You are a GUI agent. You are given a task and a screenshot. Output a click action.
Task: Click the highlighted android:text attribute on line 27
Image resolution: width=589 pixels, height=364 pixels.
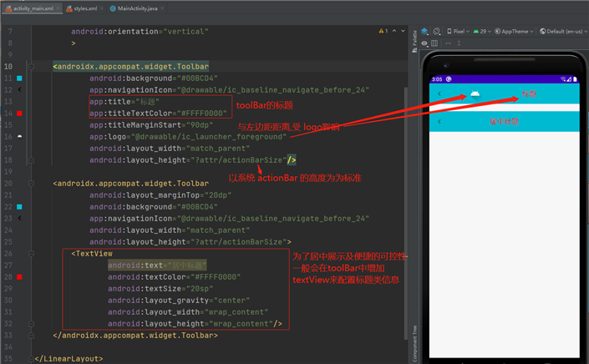(157, 265)
